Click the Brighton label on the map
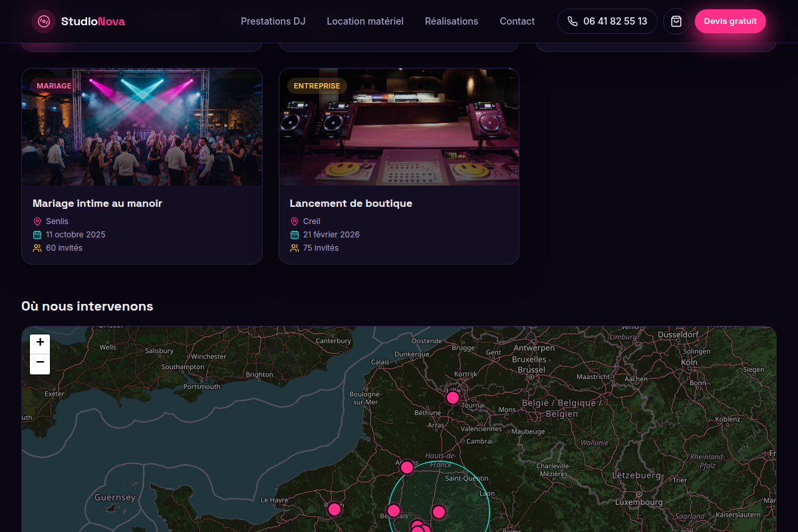This screenshot has height=532, width=798. pos(259,374)
